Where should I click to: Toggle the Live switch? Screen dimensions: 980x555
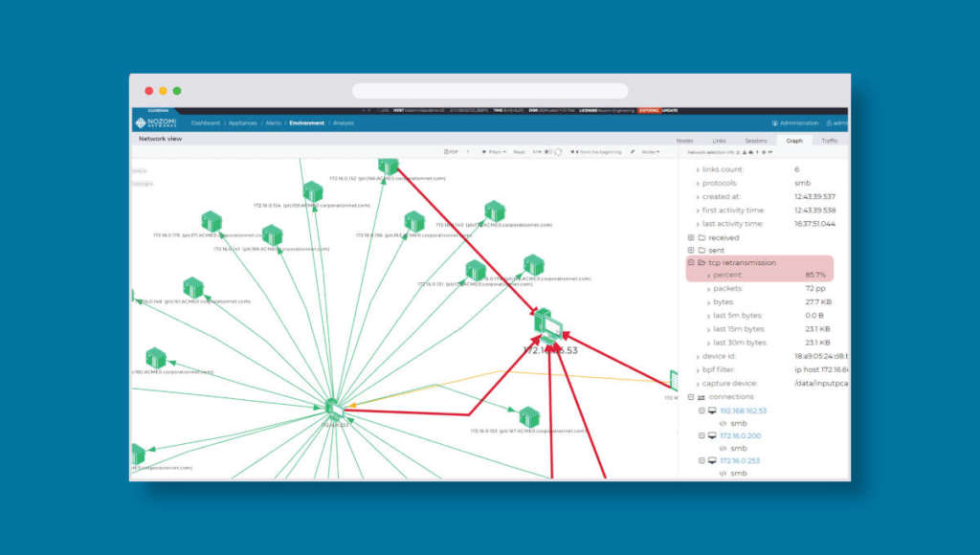click(547, 152)
